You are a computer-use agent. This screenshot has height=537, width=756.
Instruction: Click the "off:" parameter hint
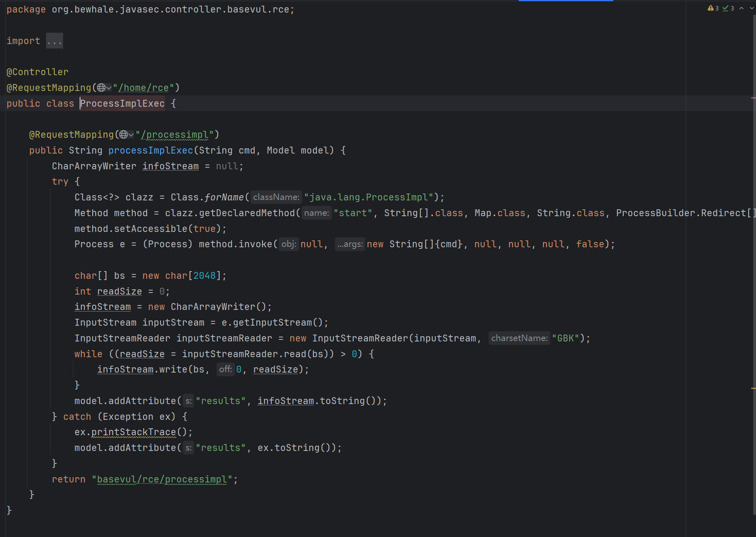(225, 369)
